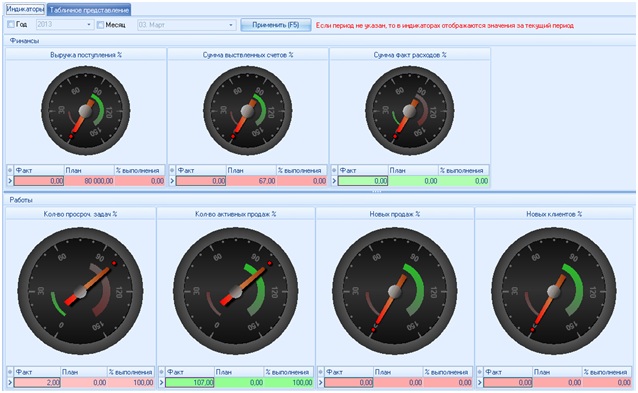Click grid corner icon of Выручка поступления table
This screenshot has width=638, height=393.
tap(10, 170)
